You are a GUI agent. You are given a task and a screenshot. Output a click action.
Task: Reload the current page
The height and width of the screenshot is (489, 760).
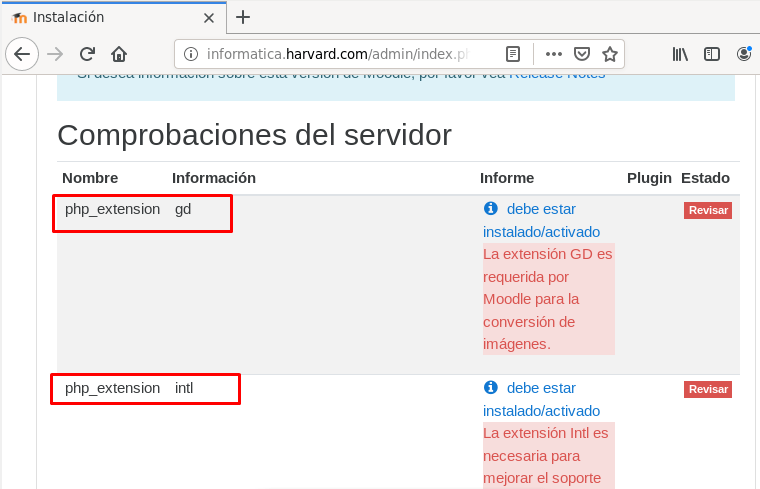pyautogui.click(x=87, y=54)
